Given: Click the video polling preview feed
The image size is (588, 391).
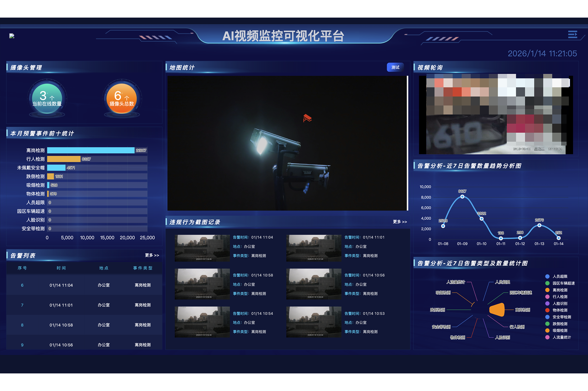Looking at the screenshot, I should pyautogui.click(x=496, y=115).
